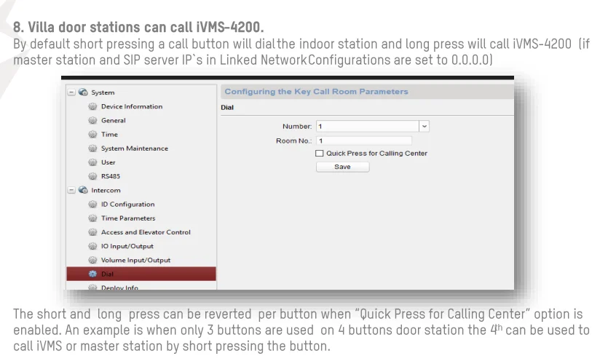Click the Time gear icon
The height and width of the screenshot is (364, 608).
point(92,135)
